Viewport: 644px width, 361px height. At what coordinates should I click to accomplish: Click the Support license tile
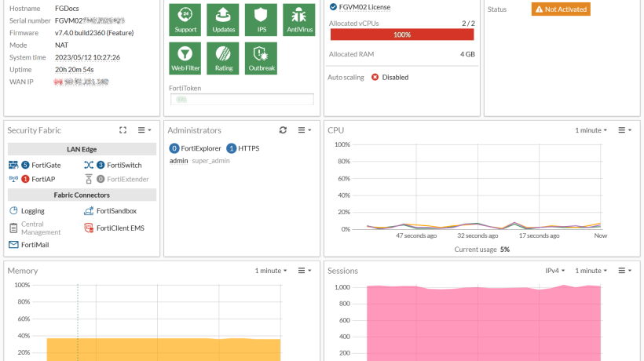click(185, 20)
